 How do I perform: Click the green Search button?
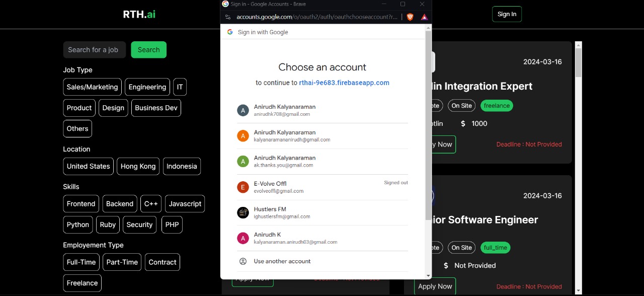click(148, 50)
